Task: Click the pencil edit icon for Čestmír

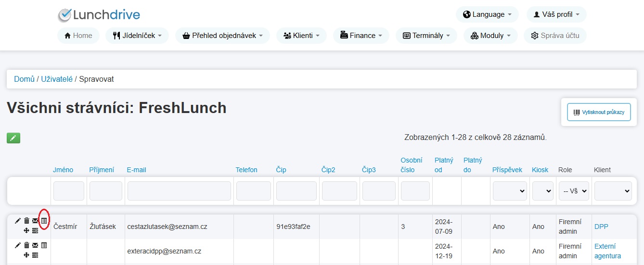Action: click(x=18, y=221)
